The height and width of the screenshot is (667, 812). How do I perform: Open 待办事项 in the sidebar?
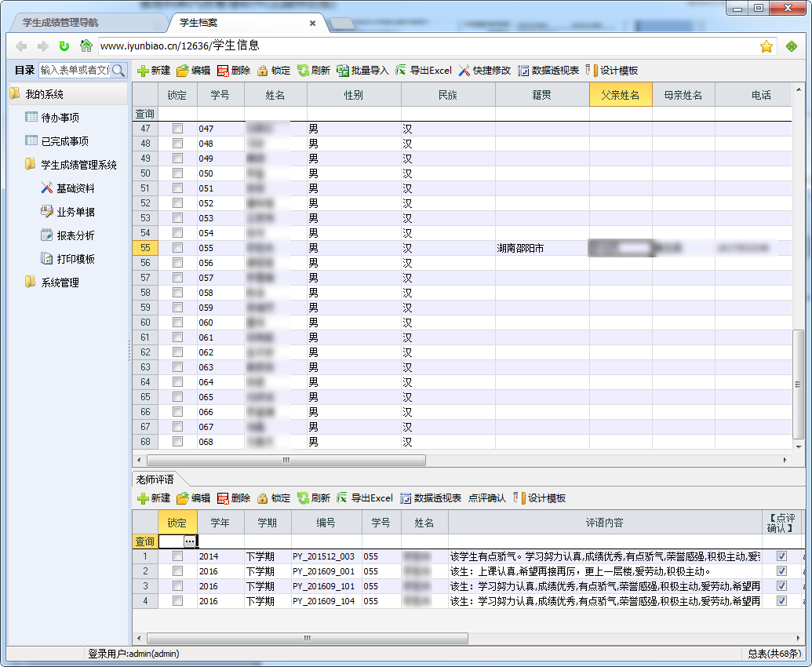point(60,118)
